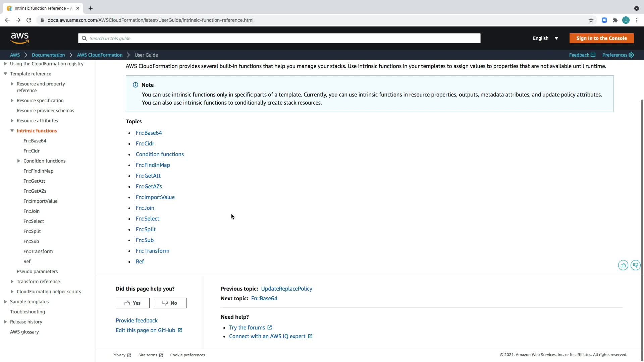This screenshot has width=644, height=362.
Task: Open the Fn::FindInMap topic link
Action: point(153,165)
